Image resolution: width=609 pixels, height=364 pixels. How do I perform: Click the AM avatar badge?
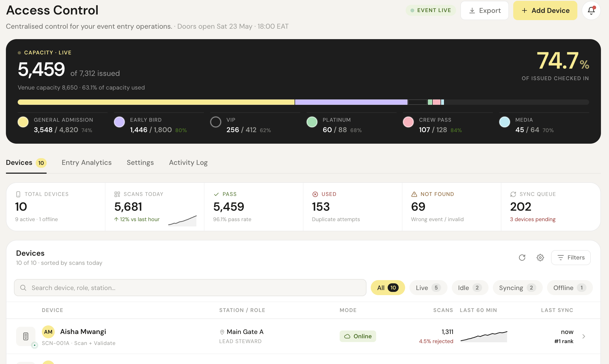(48, 332)
